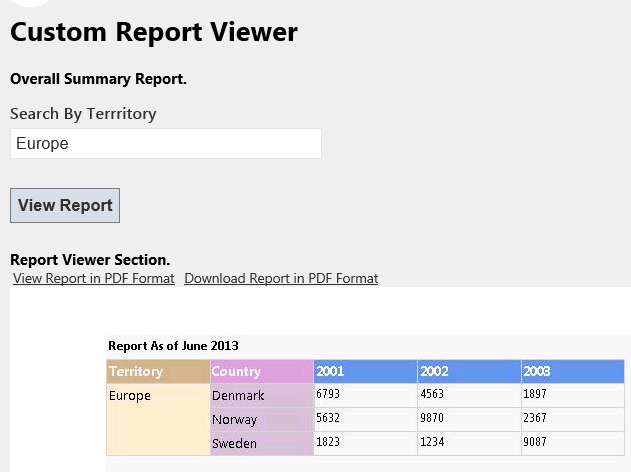Click the 2001 column header
The height and width of the screenshot is (472, 631).
coord(365,371)
